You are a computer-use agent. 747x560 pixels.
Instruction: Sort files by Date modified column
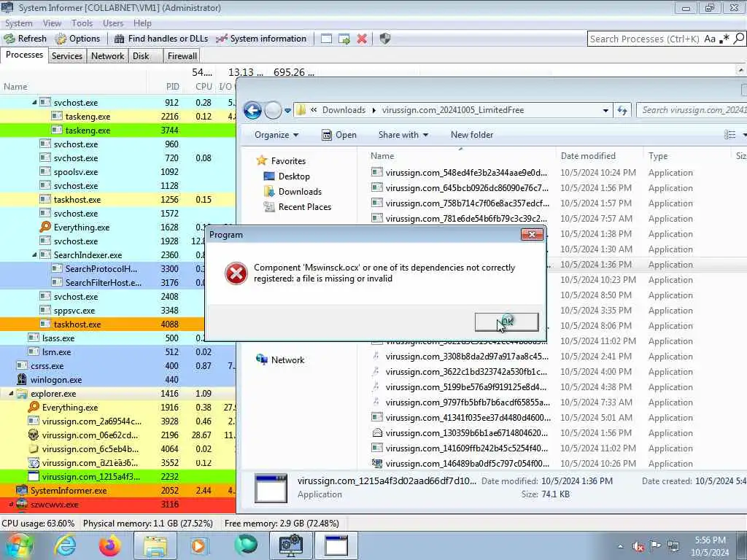(x=589, y=156)
